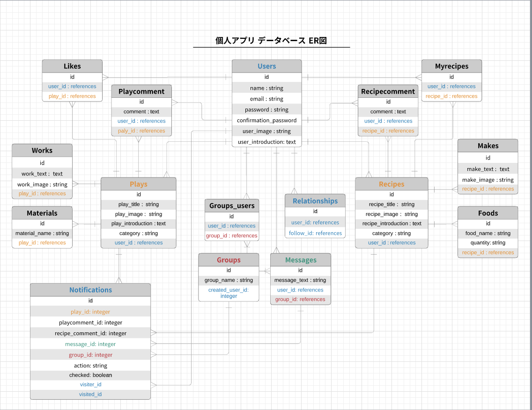
Task: Select the quantity field in Foods
Action: coord(488,242)
